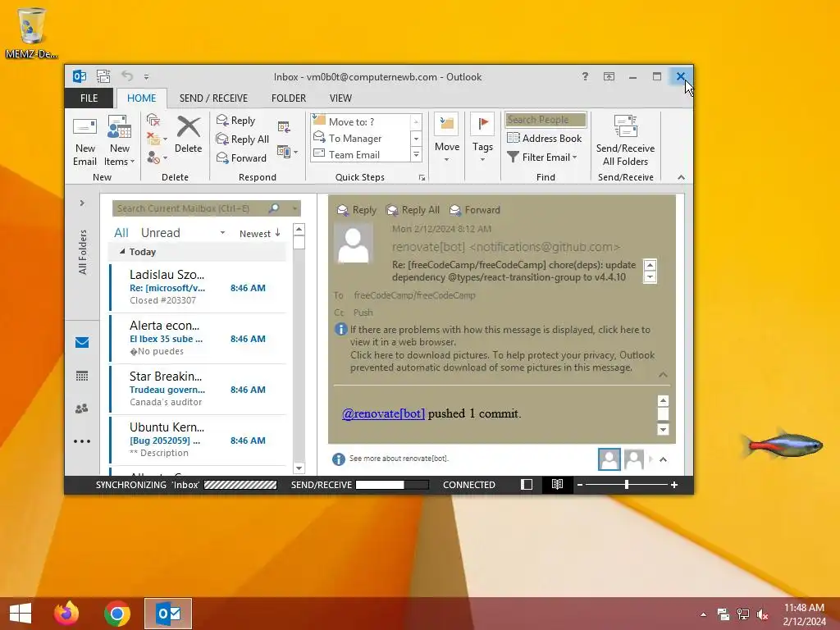Screen dimensions: 840x630
Task: Open the Alerta econ... email
Action: tap(199, 338)
